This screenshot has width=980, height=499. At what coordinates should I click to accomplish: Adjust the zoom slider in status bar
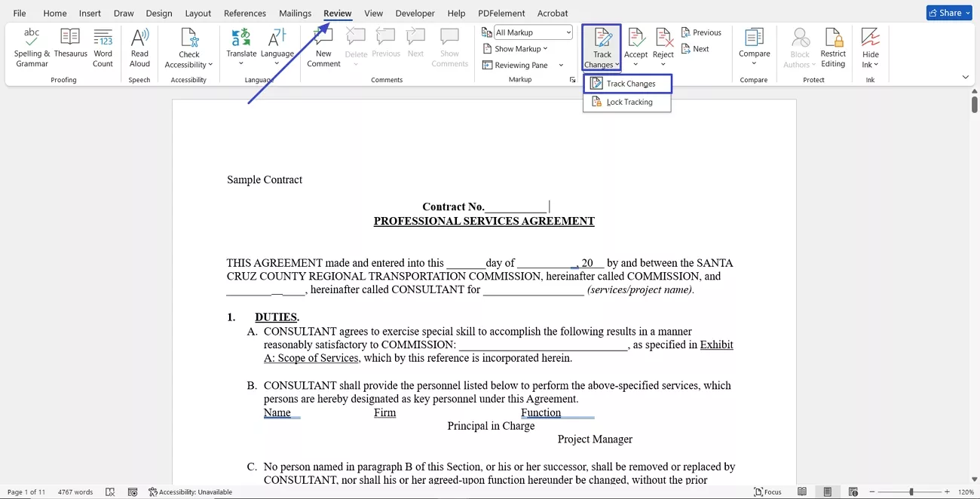tap(911, 491)
